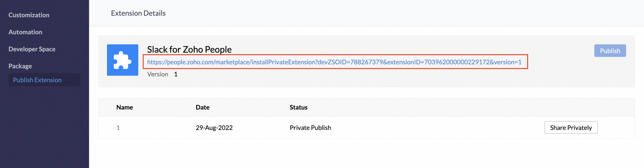
Task: Select the Slack for Zoho People title
Action: pos(189,49)
